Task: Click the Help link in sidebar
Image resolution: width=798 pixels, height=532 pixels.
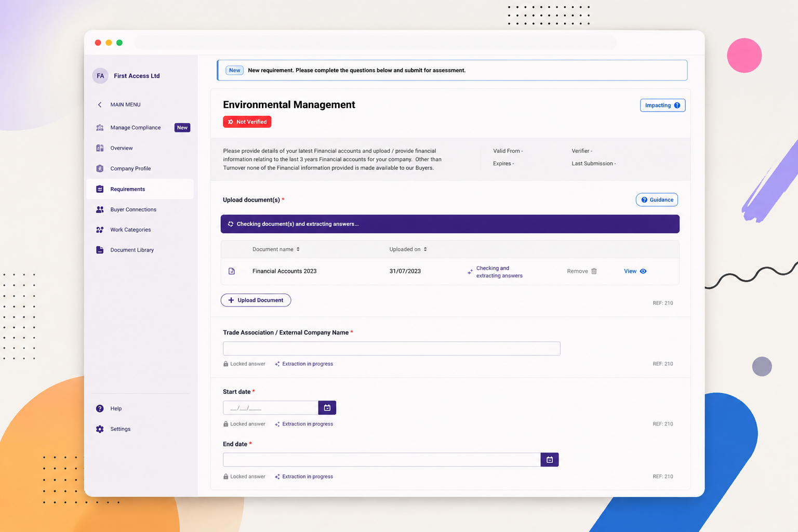Action: (116, 409)
